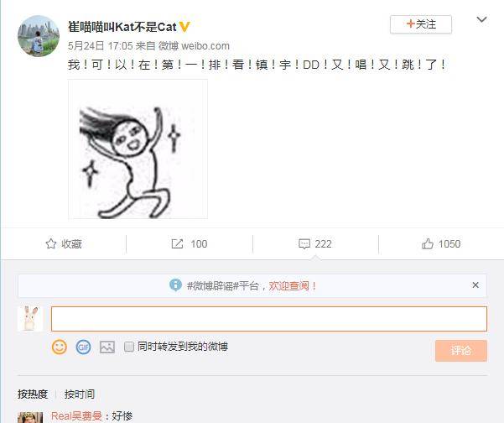Screen dimensions: 504x423
Task: Click the orange verified V badge
Action: click(184, 27)
